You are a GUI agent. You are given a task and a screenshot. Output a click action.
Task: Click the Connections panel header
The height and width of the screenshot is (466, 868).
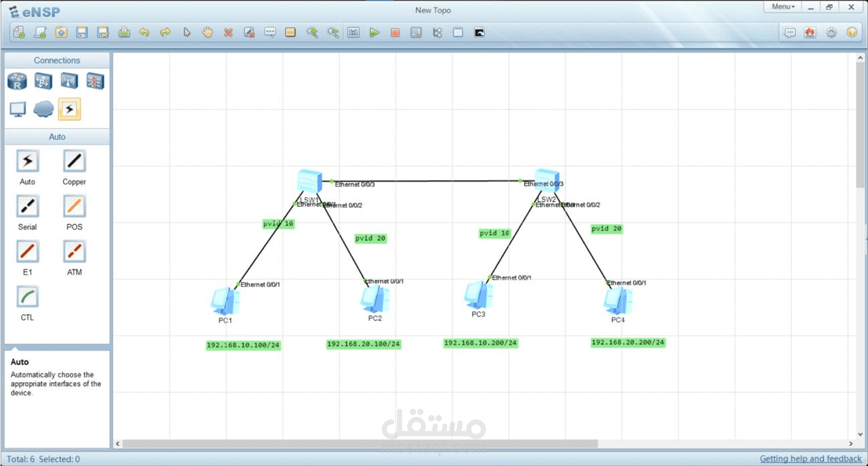pyautogui.click(x=57, y=60)
